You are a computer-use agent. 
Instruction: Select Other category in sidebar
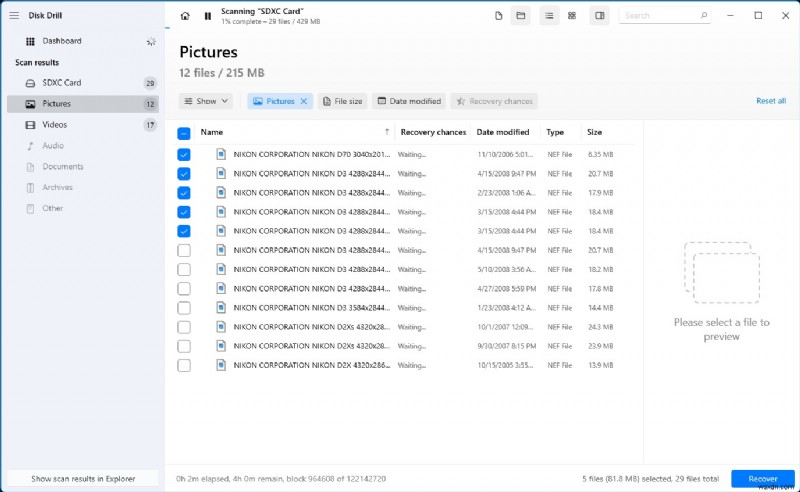(83, 209)
